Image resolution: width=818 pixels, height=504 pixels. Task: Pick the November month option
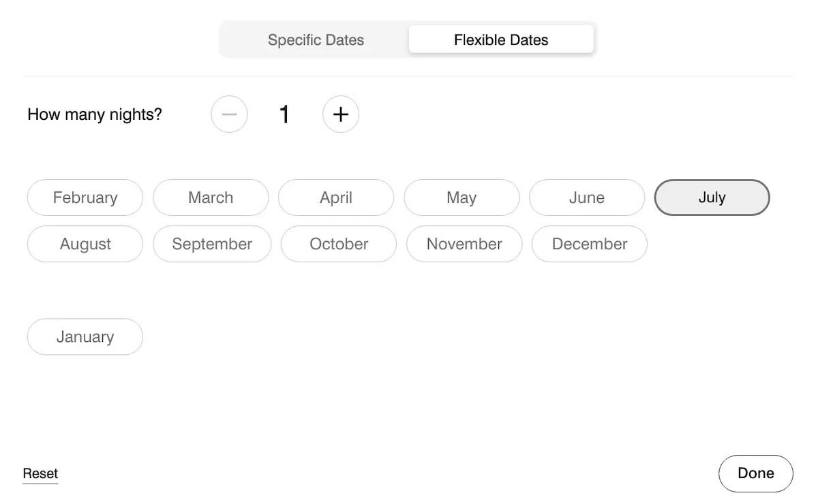[464, 244]
